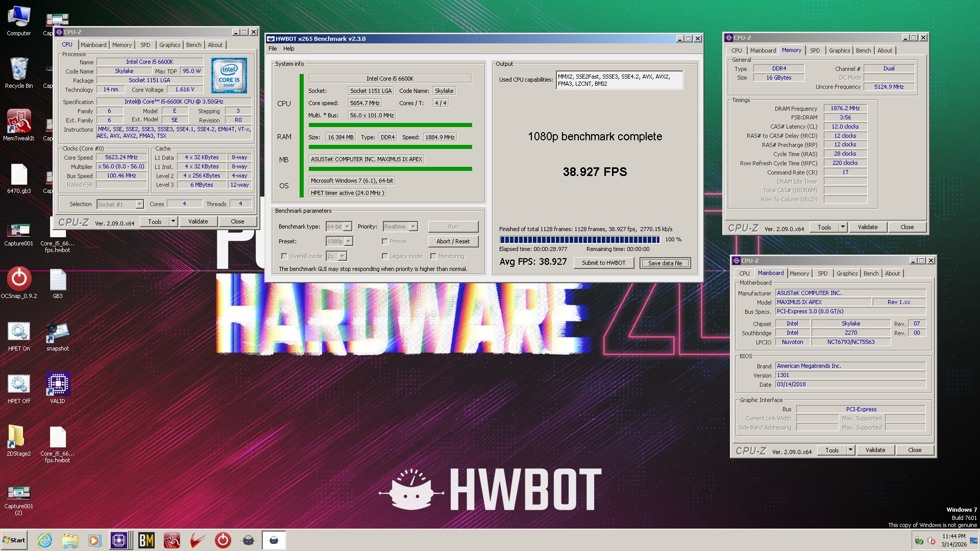Click Validate in Mainboard CPU-Z window
The image size is (980, 551).
coord(875,450)
